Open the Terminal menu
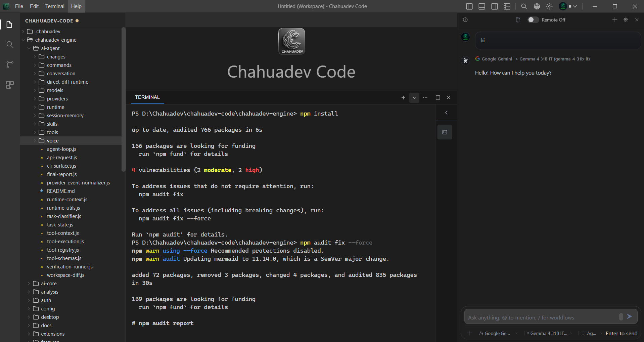Viewport: 644px width, 342px height. (x=55, y=6)
